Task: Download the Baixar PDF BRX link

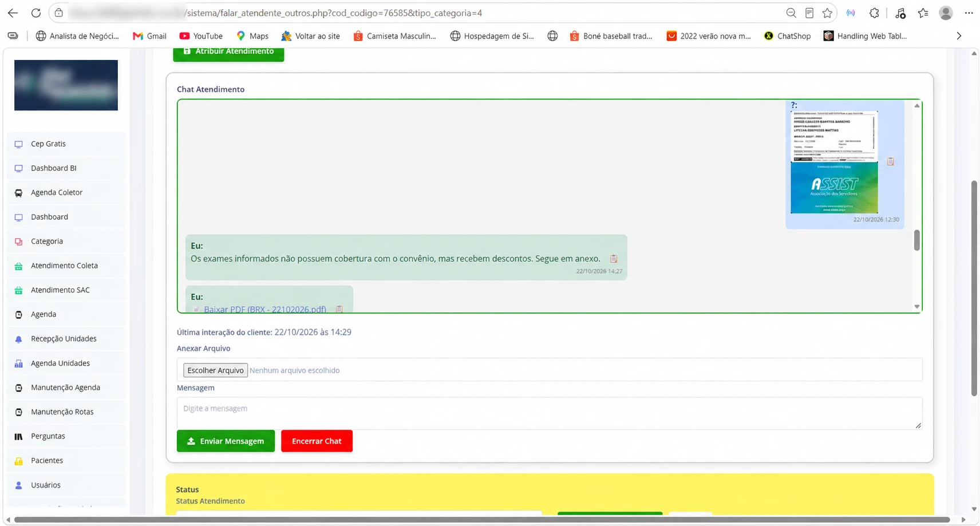Action: point(265,309)
